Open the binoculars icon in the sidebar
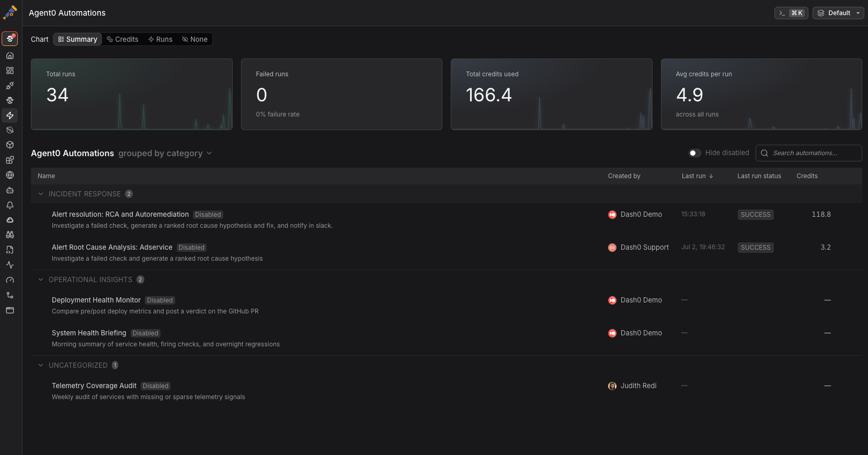 point(10,235)
